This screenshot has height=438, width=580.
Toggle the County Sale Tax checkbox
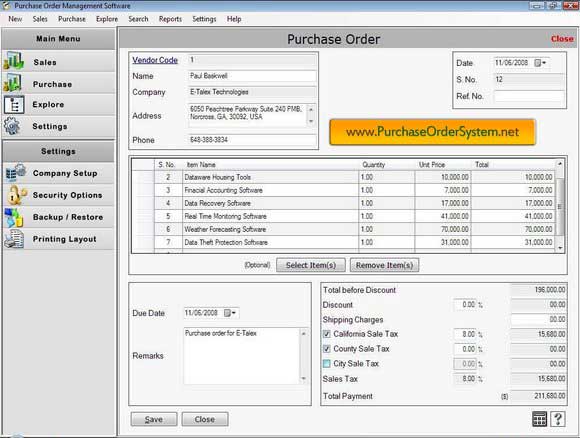327,349
